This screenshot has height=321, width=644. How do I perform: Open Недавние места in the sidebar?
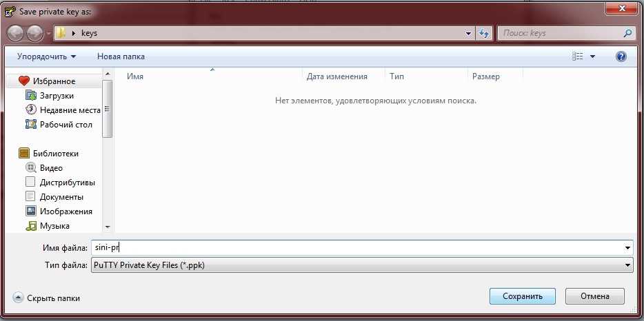point(70,110)
